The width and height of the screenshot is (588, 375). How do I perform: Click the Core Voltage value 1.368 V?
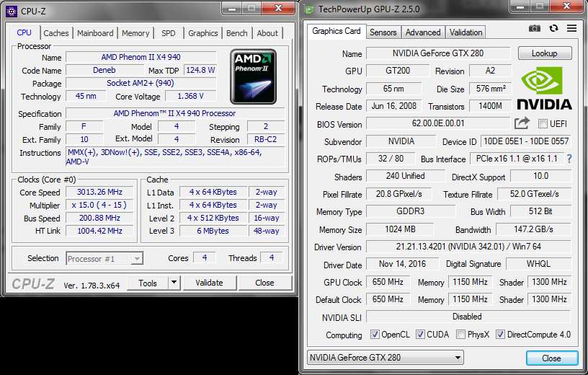tap(190, 96)
